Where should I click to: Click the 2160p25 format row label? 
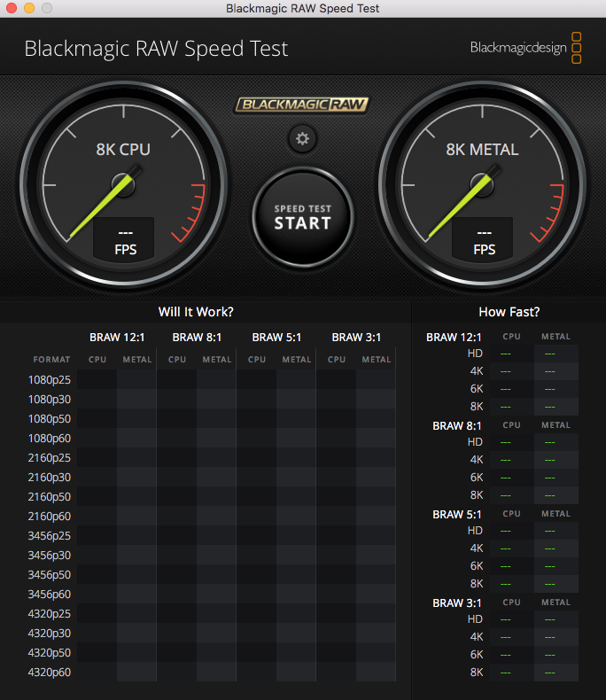pyautogui.click(x=50, y=458)
